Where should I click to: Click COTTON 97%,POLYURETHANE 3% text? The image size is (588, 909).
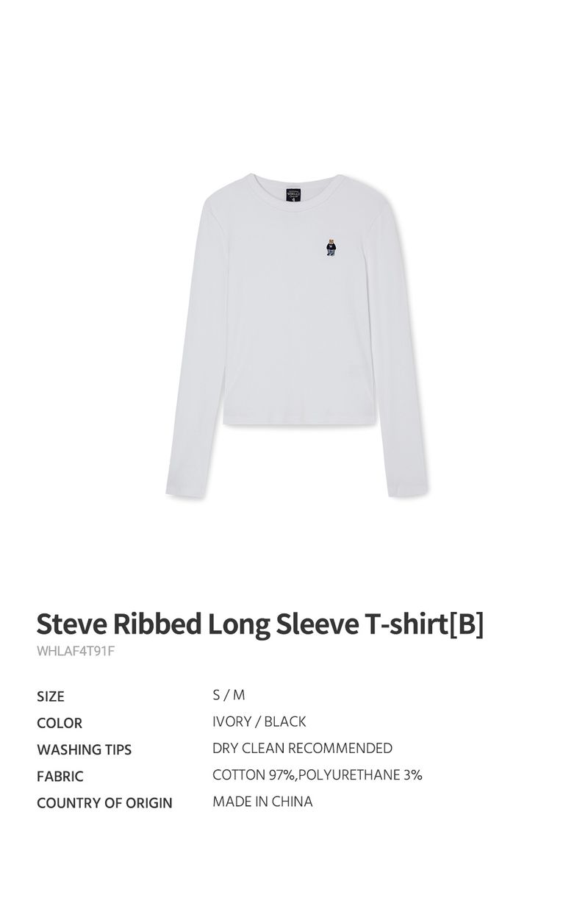(318, 774)
